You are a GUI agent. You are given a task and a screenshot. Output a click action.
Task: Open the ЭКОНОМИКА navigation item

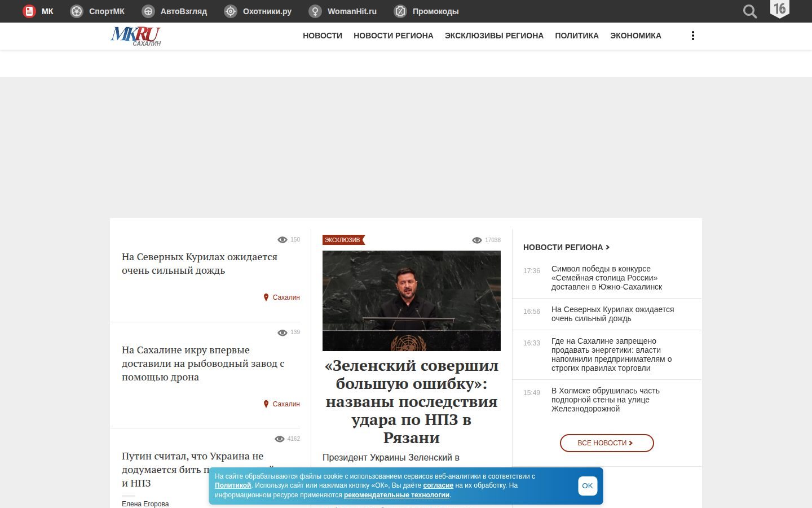point(636,36)
